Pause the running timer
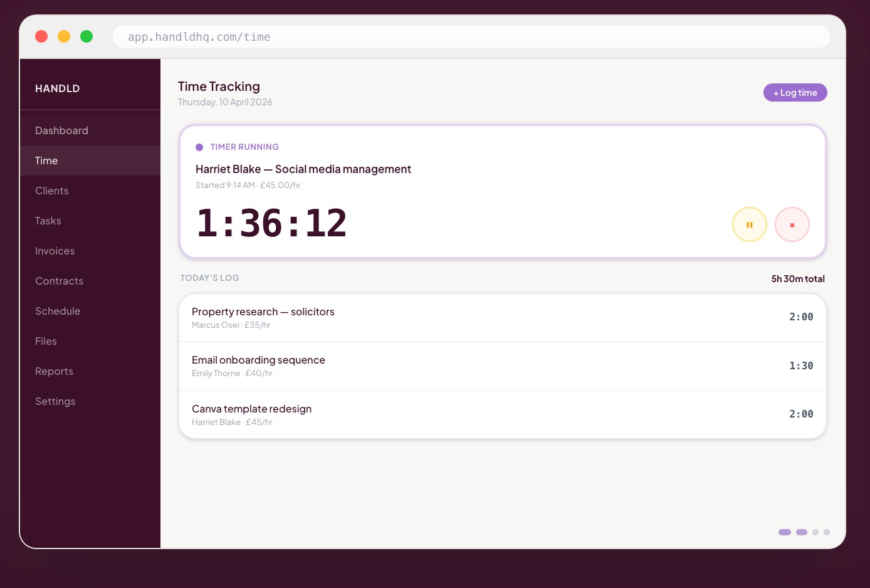Image resolution: width=870 pixels, height=588 pixels. [749, 224]
